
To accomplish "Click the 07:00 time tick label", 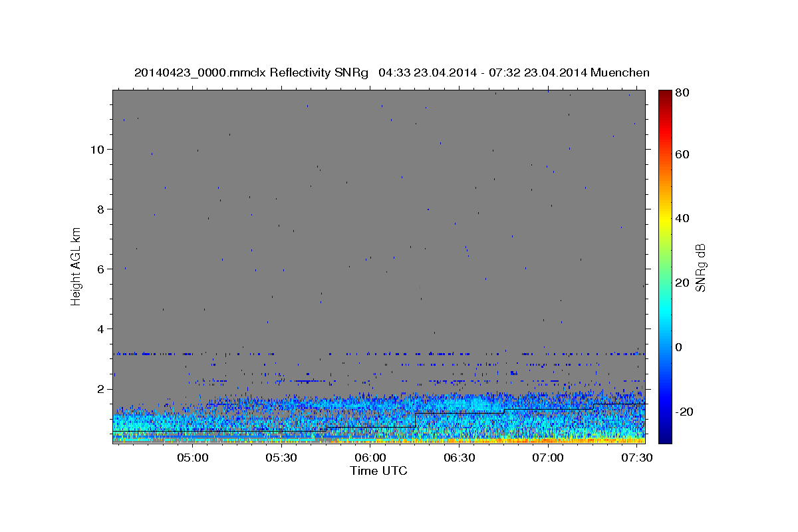I will coord(548,458).
